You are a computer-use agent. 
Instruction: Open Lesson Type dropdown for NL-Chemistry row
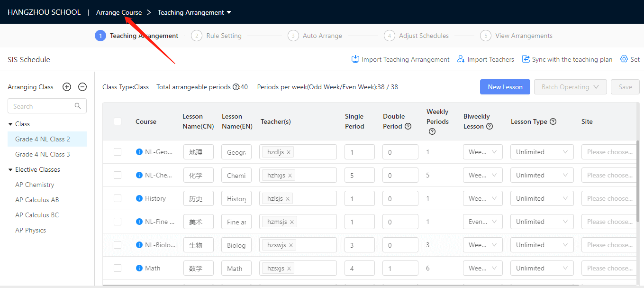point(542,175)
